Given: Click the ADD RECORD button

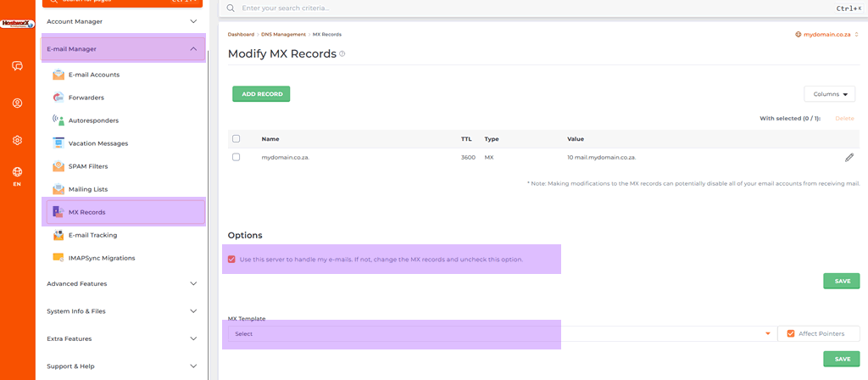Looking at the screenshot, I should pyautogui.click(x=261, y=94).
